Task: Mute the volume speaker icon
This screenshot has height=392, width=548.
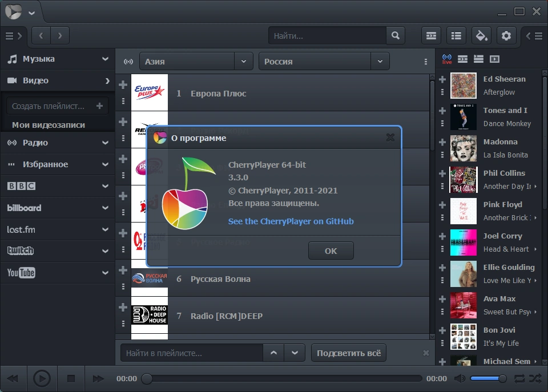Action: tap(460, 378)
